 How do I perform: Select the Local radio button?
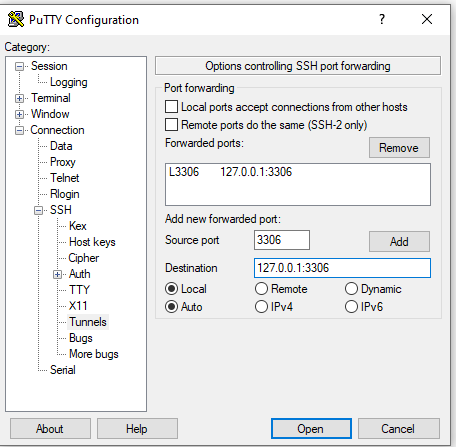(x=171, y=289)
